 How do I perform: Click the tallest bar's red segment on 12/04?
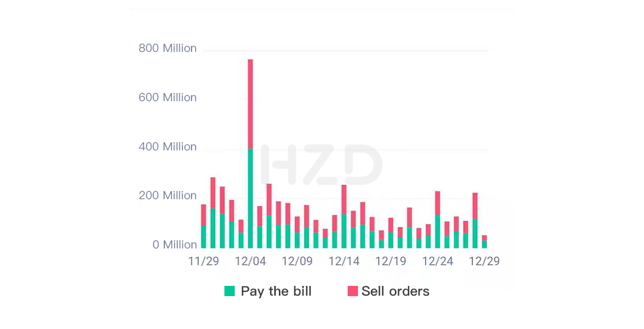[x=250, y=104]
